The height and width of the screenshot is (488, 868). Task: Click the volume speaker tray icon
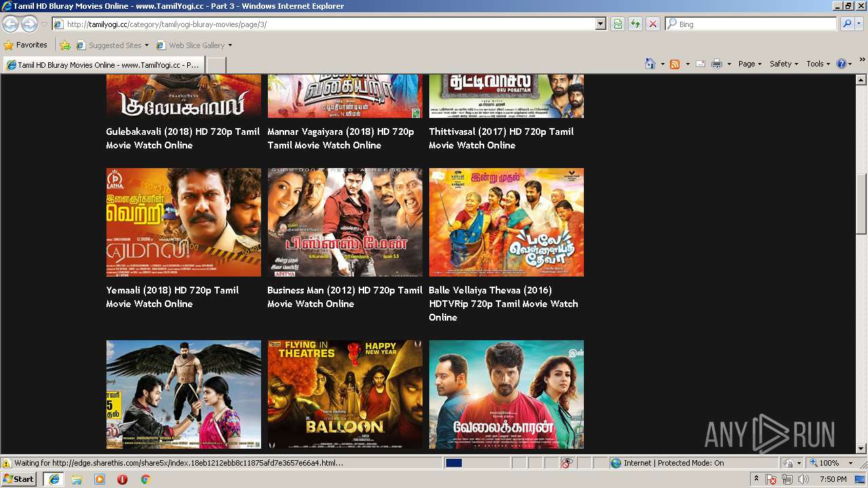point(804,479)
